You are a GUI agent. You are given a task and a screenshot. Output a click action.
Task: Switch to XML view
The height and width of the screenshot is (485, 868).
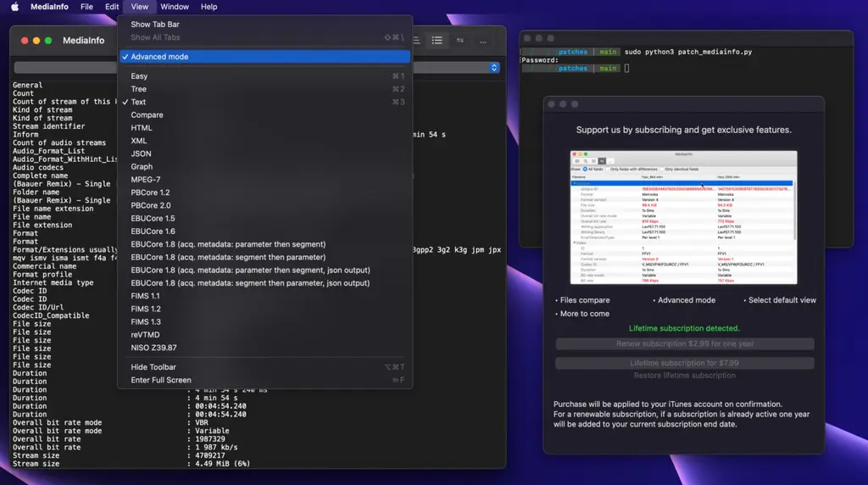click(264, 141)
